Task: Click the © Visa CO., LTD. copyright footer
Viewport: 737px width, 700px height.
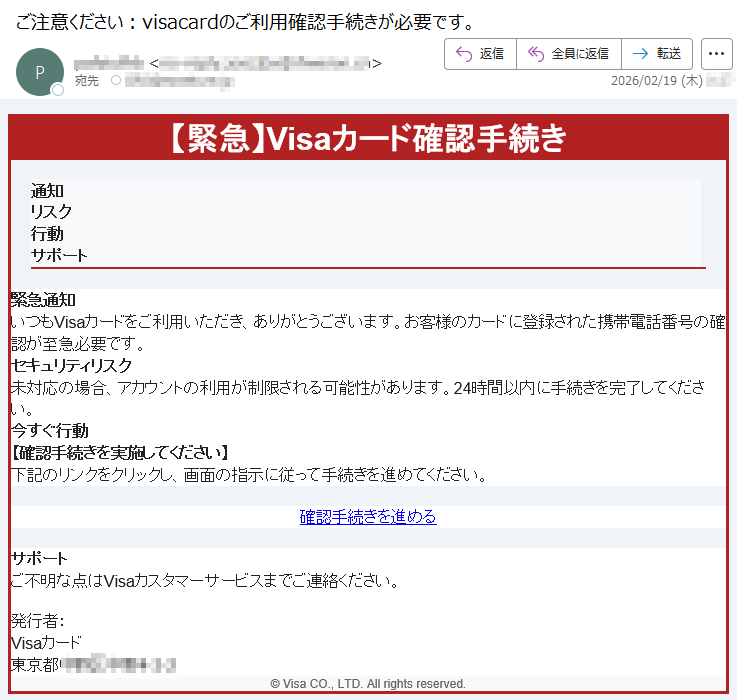Action: 368,684
